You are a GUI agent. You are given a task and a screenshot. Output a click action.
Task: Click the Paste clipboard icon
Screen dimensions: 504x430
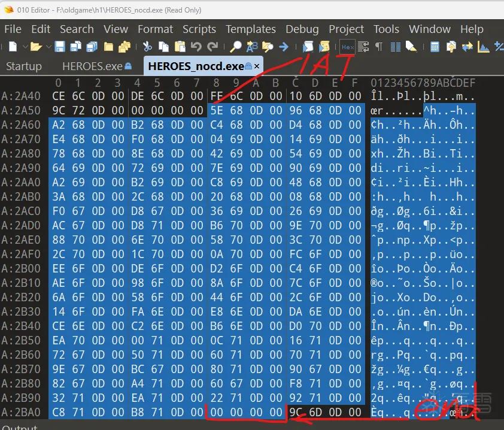(180, 47)
